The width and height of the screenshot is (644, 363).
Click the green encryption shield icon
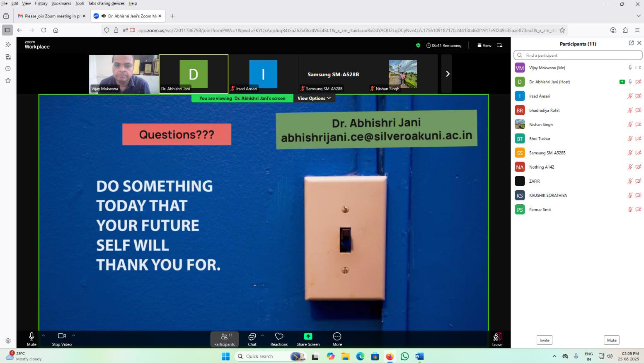(418, 46)
